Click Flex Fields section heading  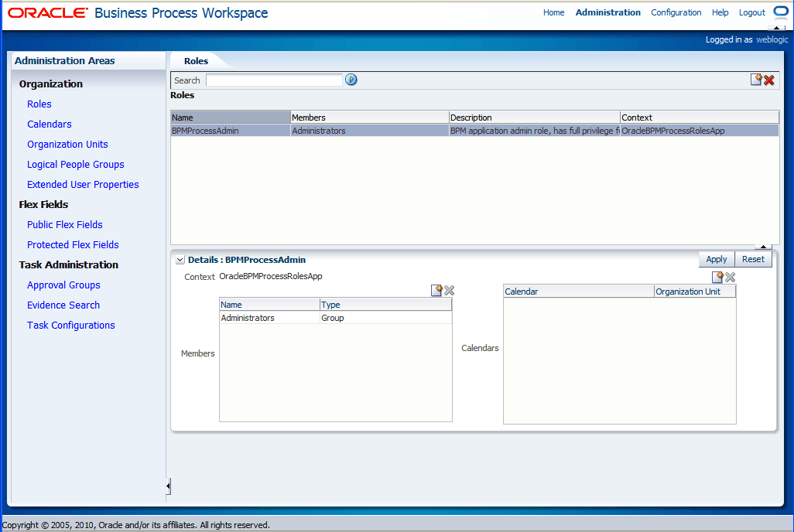pyautogui.click(x=43, y=204)
